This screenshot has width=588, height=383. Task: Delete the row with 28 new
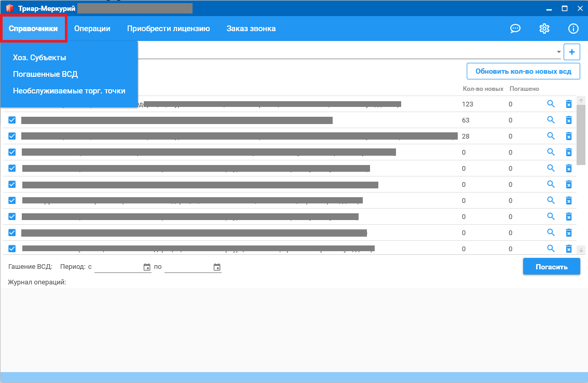(568, 136)
